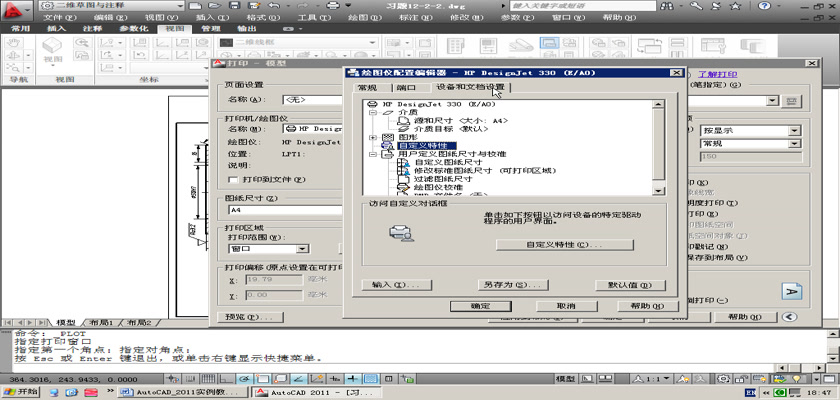Click Internet Explorer icon in taskbar quick launch

pos(71,393)
